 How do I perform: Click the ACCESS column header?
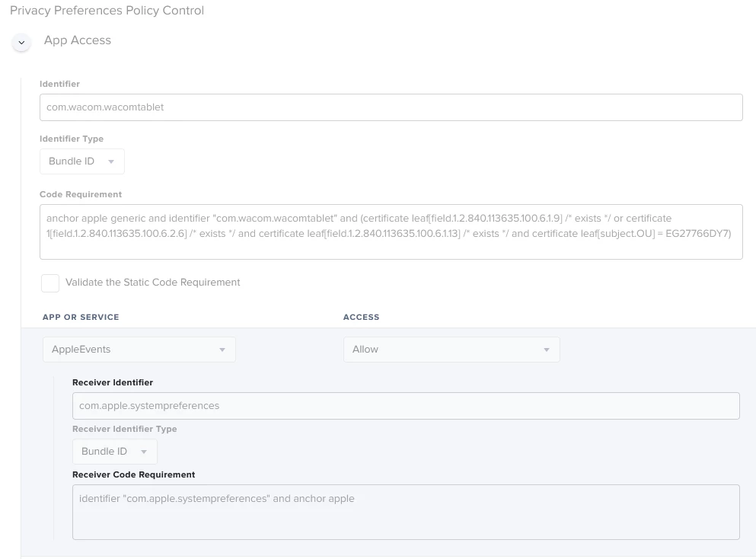coord(361,317)
